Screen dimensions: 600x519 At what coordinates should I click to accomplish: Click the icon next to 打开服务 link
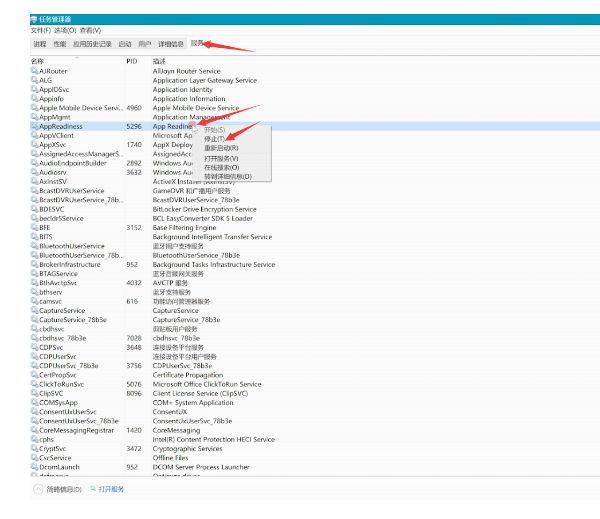pyautogui.click(x=92, y=490)
